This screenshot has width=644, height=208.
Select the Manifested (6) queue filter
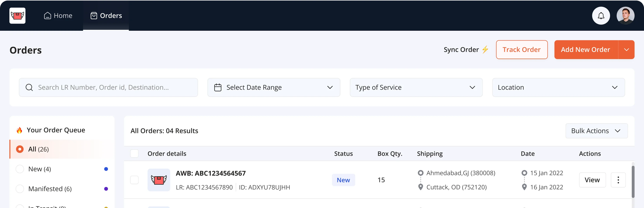point(20,189)
